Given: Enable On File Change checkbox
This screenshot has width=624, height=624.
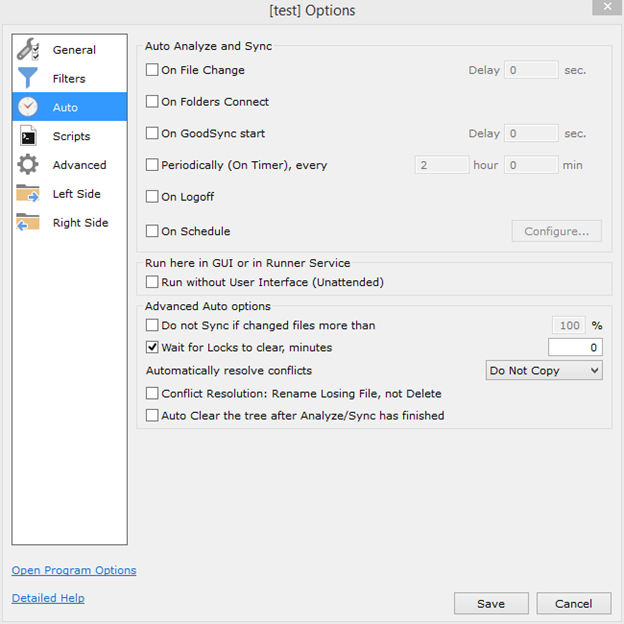Looking at the screenshot, I should click(x=152, y=70).
